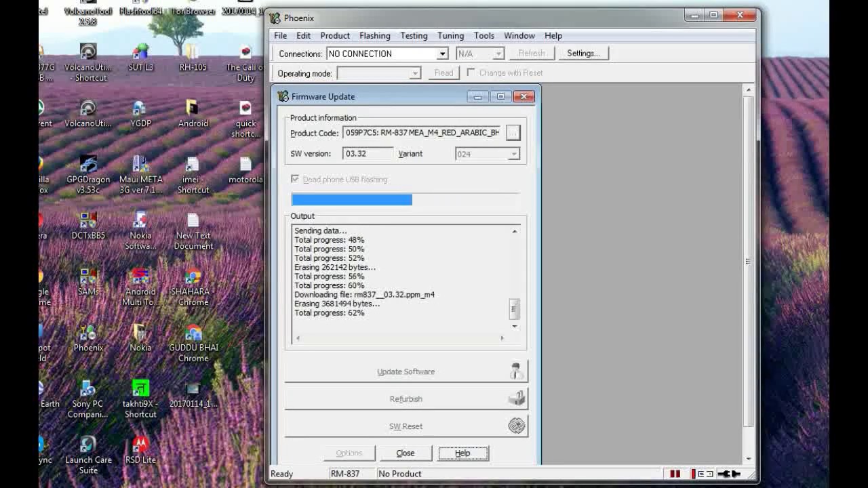Select the imei - Shortcut icon
This screenshot has height=488, width=868.
(193, 175)
